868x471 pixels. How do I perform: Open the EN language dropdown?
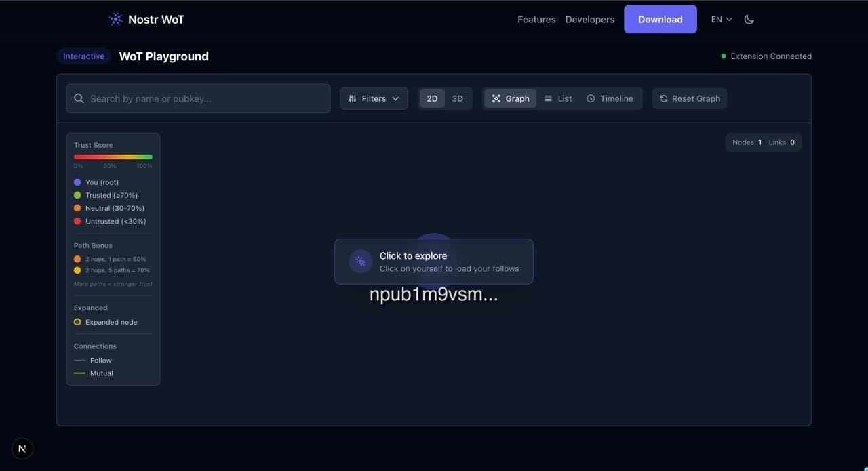point(721,19)
